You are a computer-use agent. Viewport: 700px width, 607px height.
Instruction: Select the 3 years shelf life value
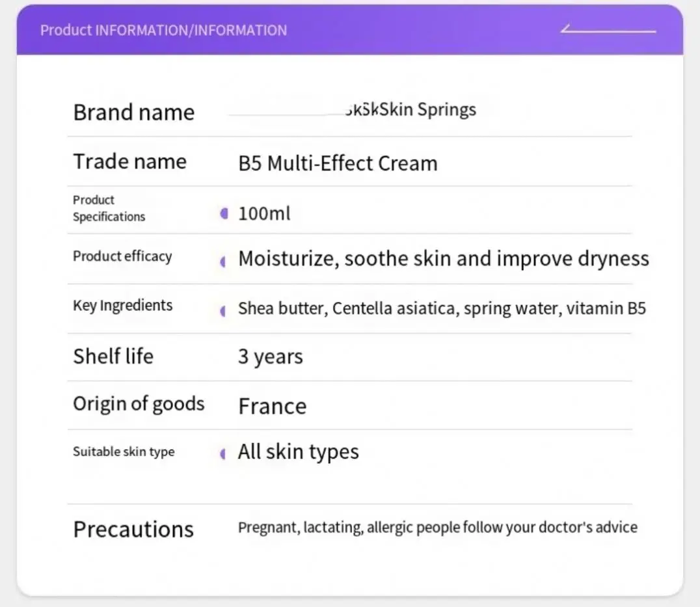(270, 357)
